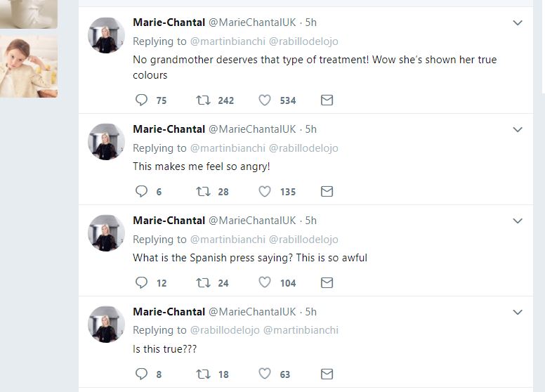The height and width of the screenshot is (392, 545).
Task: Expand options chevron on 'Is this true???' tweet
Action: 518,312
